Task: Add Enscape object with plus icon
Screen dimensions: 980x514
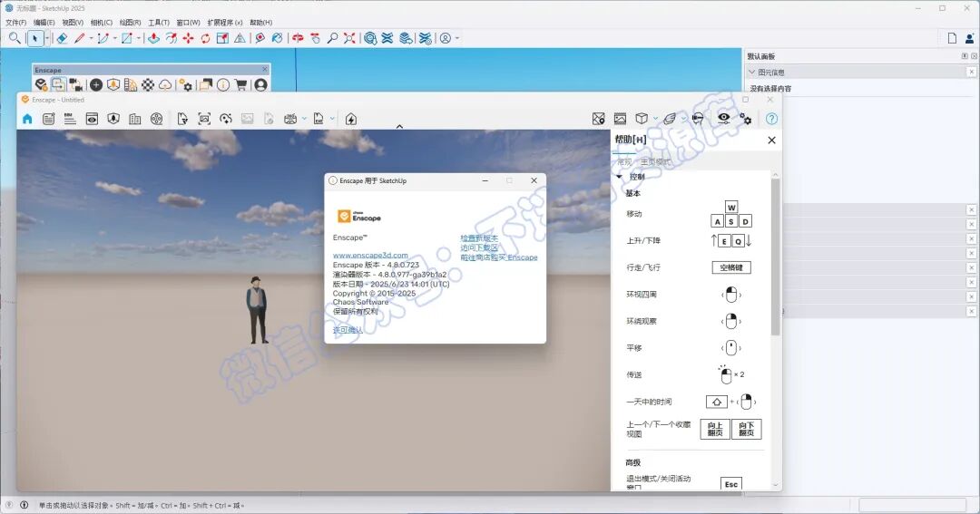Action: 96,84
